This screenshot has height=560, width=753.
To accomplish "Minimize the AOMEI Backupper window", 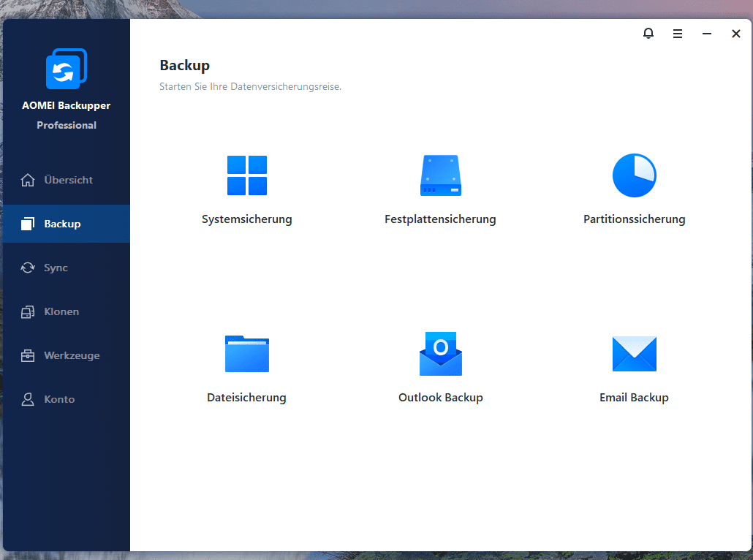I will point(707,34).
